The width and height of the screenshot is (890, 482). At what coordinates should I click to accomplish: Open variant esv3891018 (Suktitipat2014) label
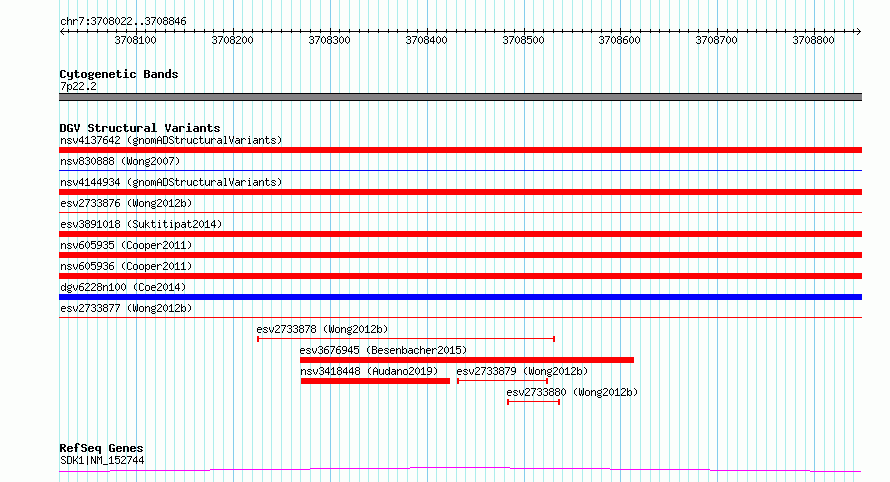[141, 224]
